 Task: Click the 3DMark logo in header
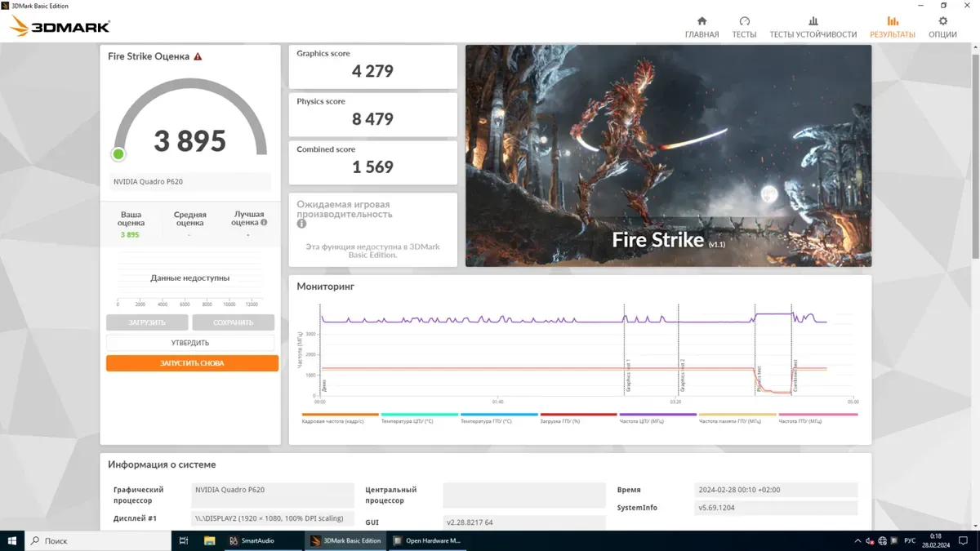click(60, 28)
